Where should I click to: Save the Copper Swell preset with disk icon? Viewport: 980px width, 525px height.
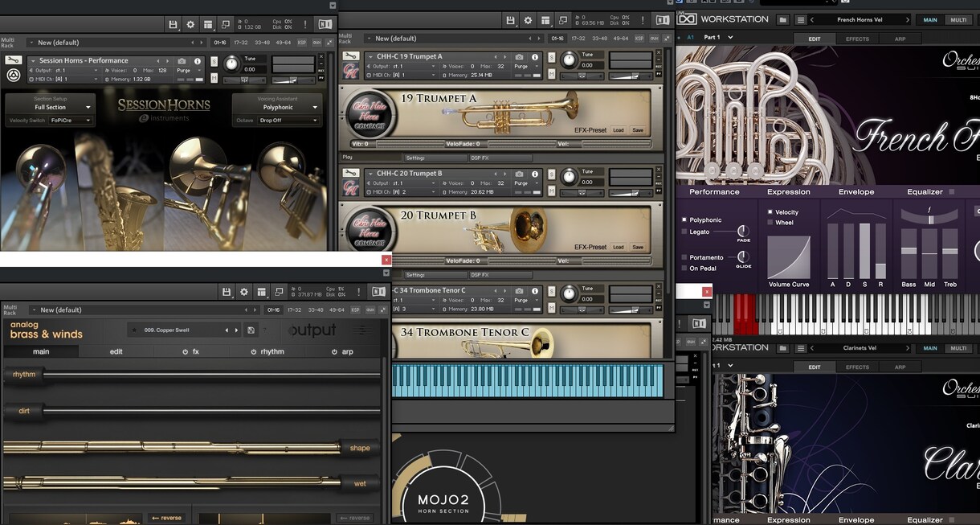(x=251, y=330)
